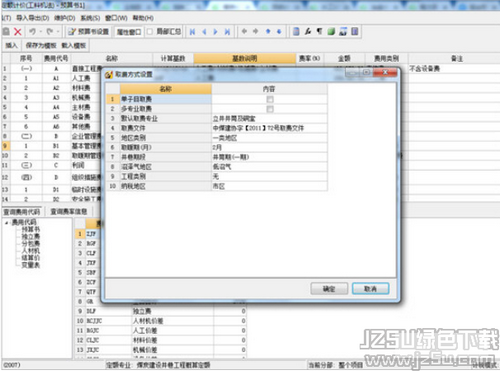This screenshot has width=500, height=371.
Task: Click the blue database cylinder toolbar icon
Action: [x=296, y=31]
